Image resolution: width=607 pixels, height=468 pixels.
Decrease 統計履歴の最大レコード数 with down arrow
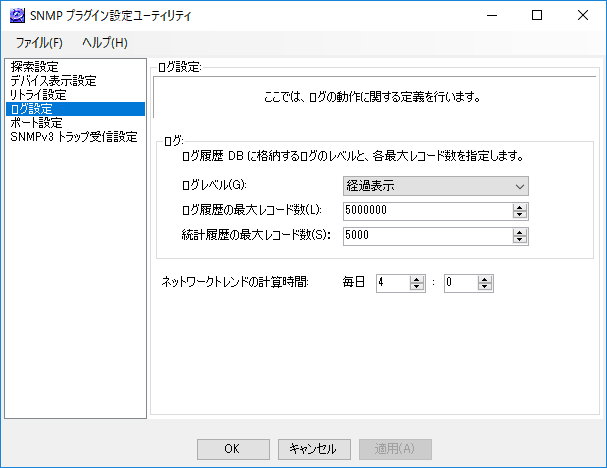[x=520, y=240]
